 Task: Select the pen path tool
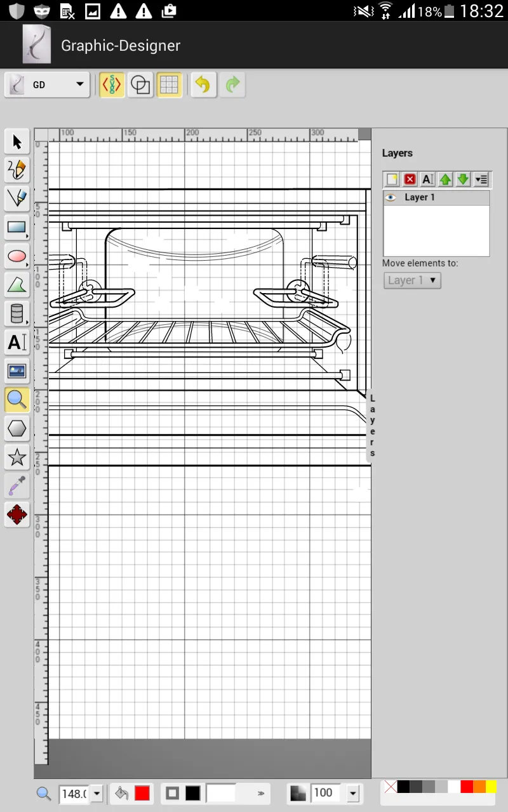[17, 199]
